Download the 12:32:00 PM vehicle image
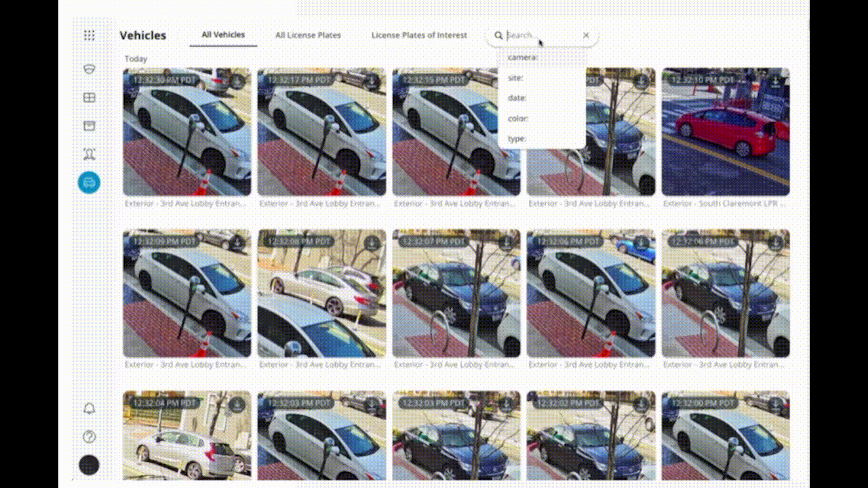 pos(776,405)
